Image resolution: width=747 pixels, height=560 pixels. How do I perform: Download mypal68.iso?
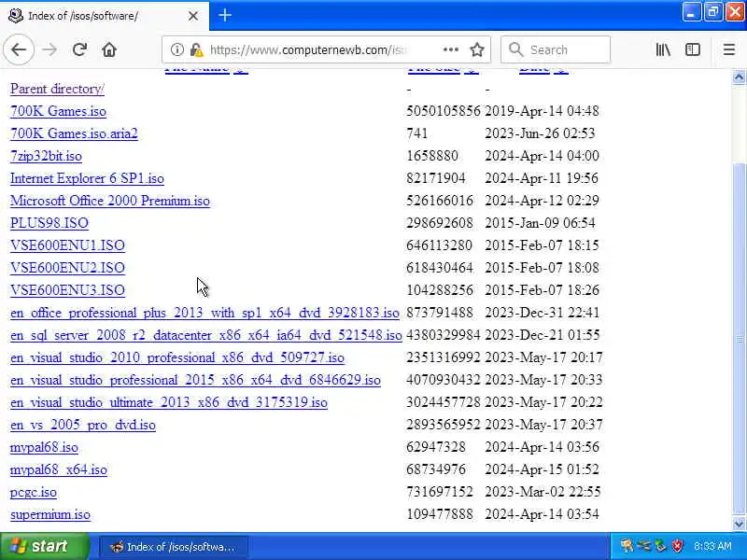click(x=44, y=447)
